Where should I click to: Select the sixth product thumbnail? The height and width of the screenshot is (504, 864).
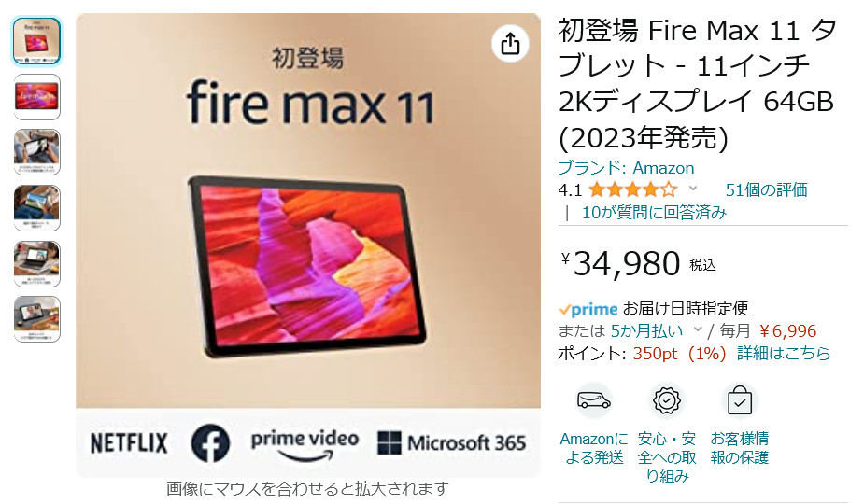[x=36, y=319]
